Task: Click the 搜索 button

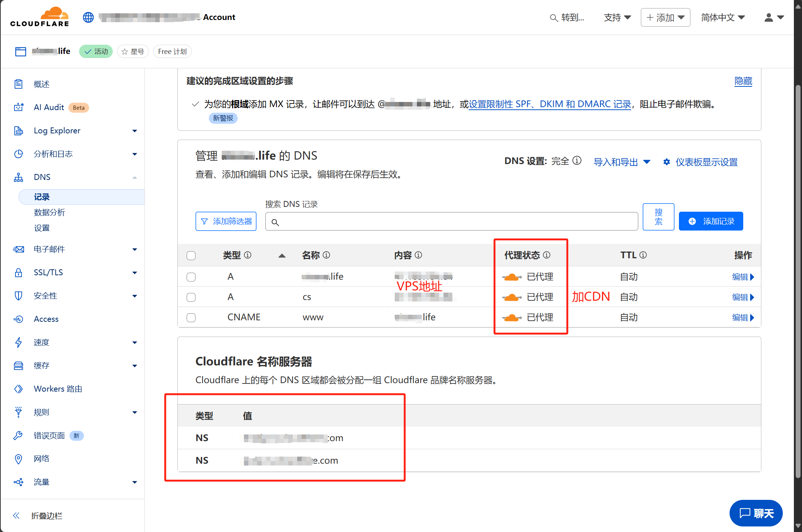Action: 659,217
